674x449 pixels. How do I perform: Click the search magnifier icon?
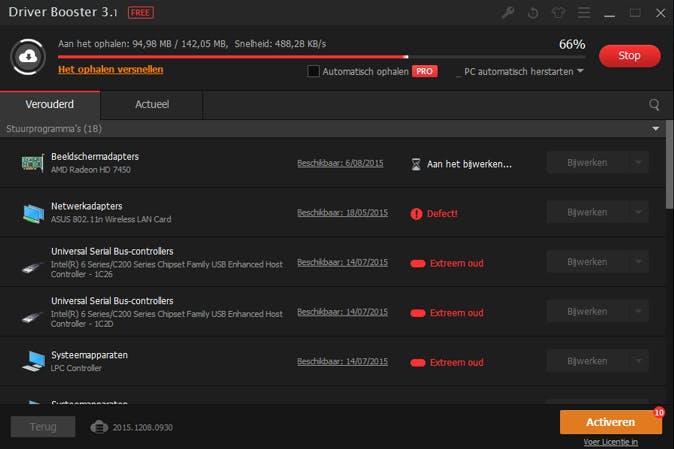(654, 104)
